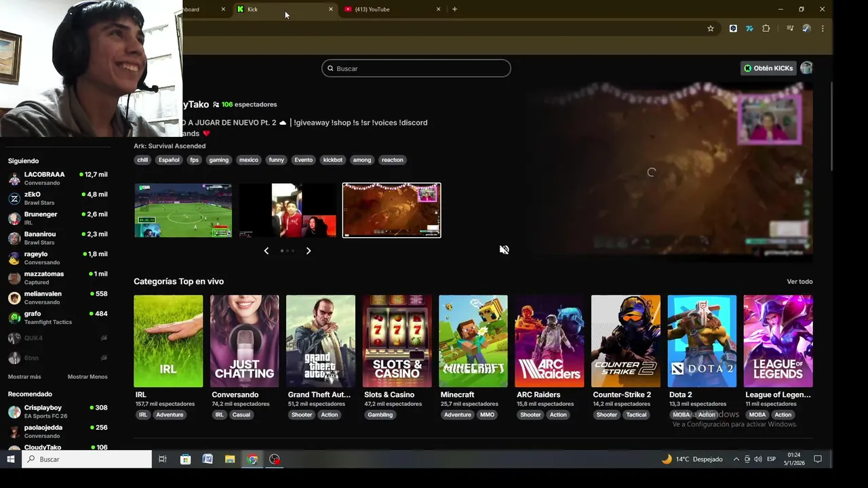Select the two-person webcam stream thumbnail
Viewport: 868px width, 488px height.
288,210
